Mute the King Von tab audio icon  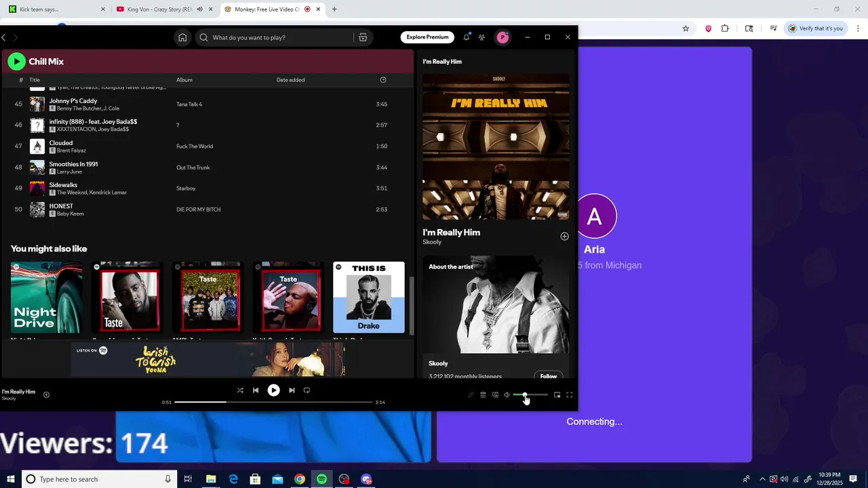(x=199, y=9)
